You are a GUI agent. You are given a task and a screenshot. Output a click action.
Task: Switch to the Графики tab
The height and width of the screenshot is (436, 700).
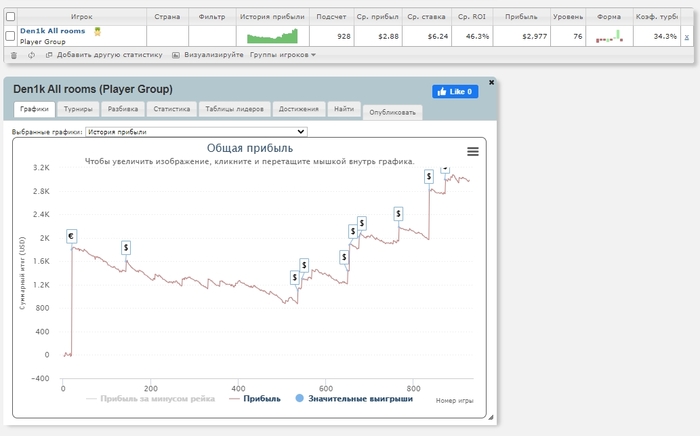34,109
